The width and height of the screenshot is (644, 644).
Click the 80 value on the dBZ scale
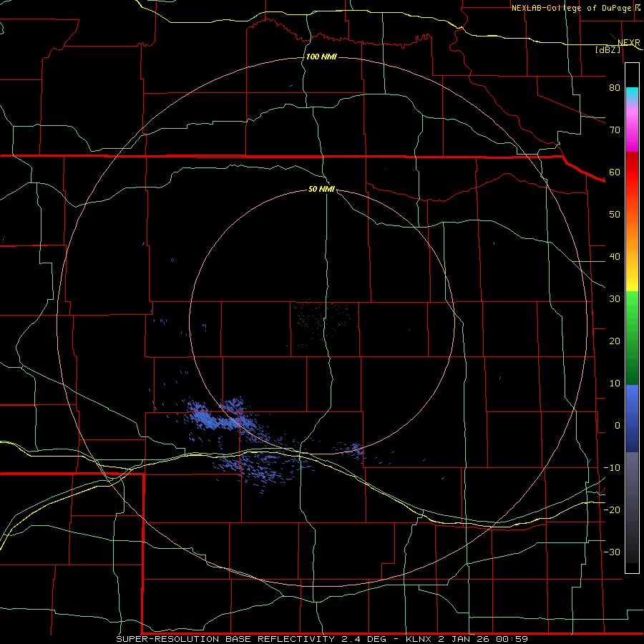pyautogui.click(x=615, y=87)
